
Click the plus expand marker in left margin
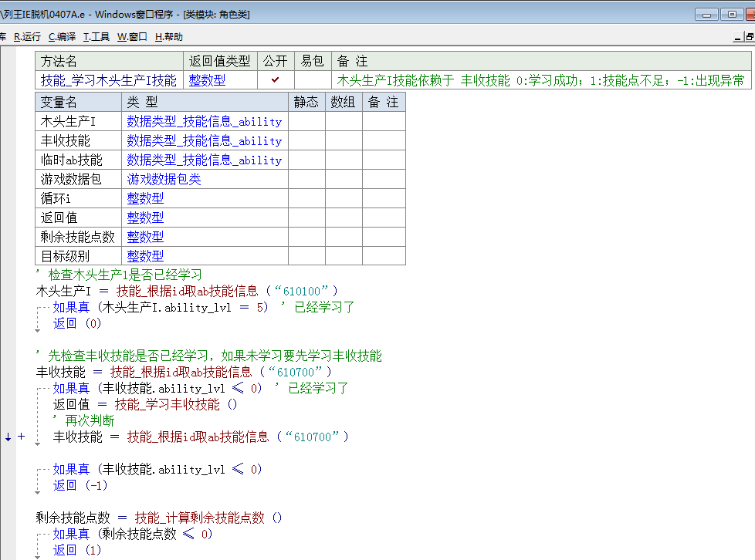22,437
